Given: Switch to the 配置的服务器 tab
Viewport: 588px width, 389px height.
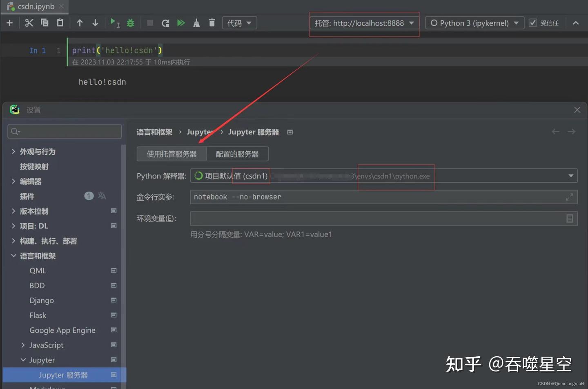Looking at the screenshot, I should (237, 154).
